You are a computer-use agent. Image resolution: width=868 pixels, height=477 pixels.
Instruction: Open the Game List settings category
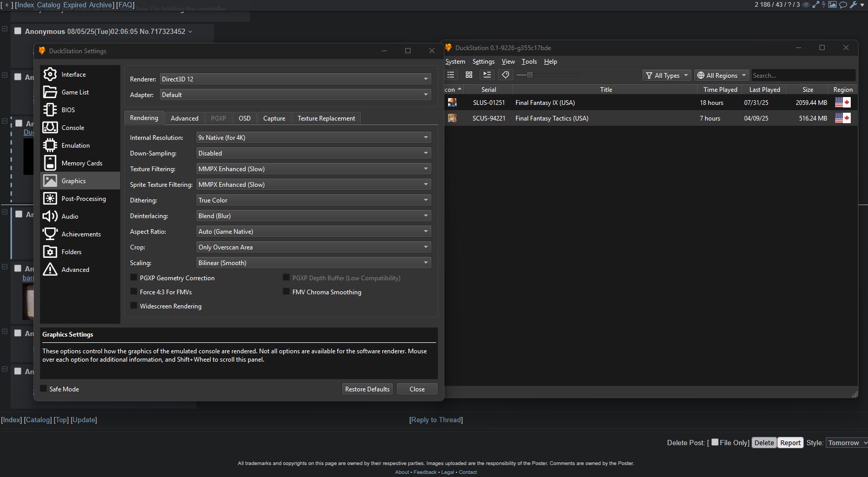coord(80,92)
